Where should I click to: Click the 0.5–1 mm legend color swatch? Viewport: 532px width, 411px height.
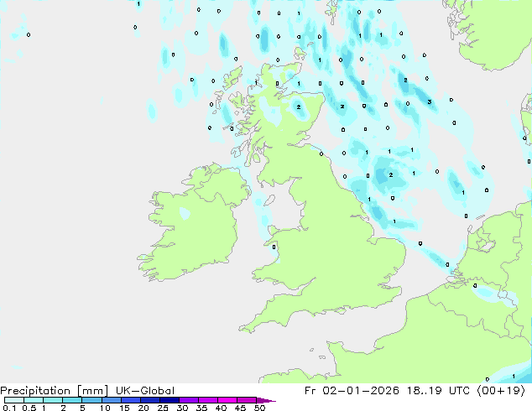tap(34, 400)
